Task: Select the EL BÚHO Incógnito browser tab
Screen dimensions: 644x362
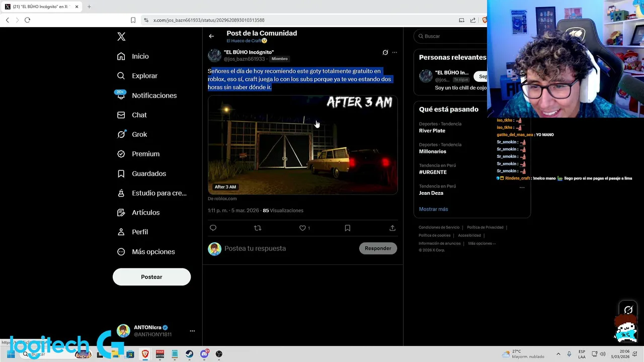Action: point(41,7)
